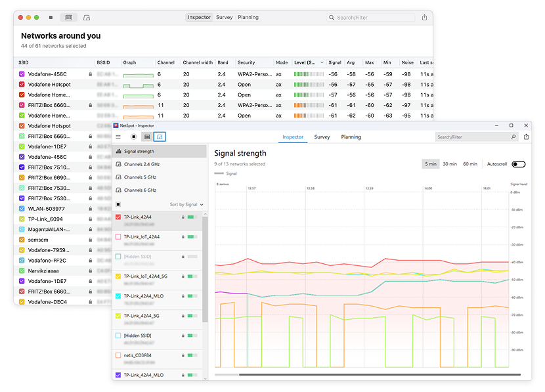The height and width of the screenshot is (392, 545).
Task: Click the network list vertical scrollbar thumb
Action: coord(205,269)
